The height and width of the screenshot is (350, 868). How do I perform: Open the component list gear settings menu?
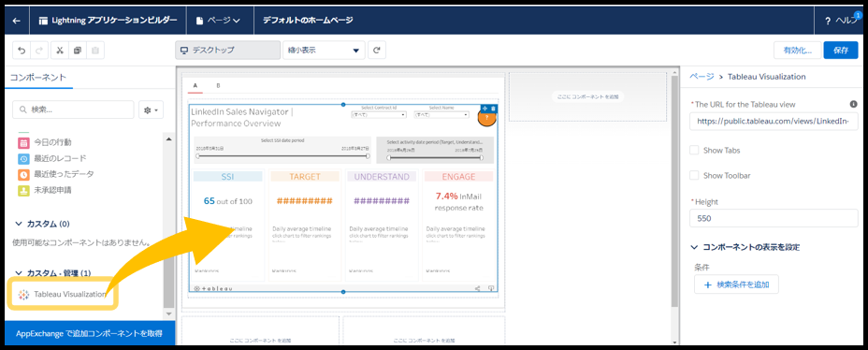coord(151,110)
